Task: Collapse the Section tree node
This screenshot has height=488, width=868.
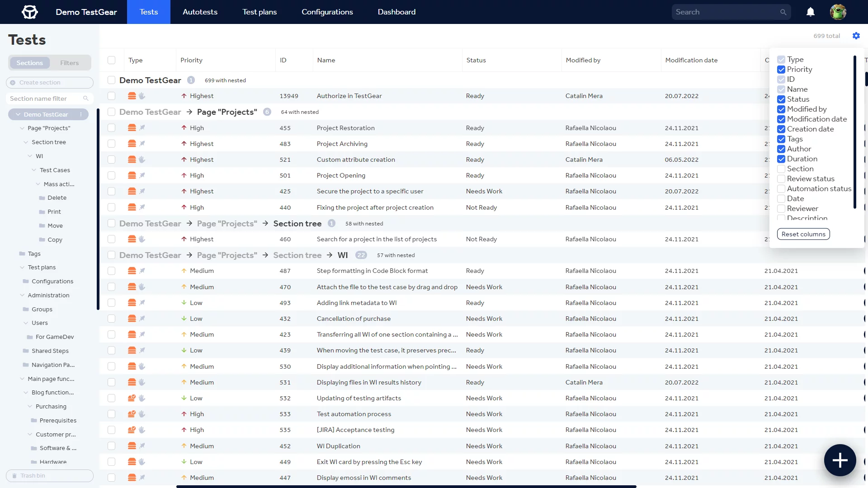Action: [x=26, y=142]
